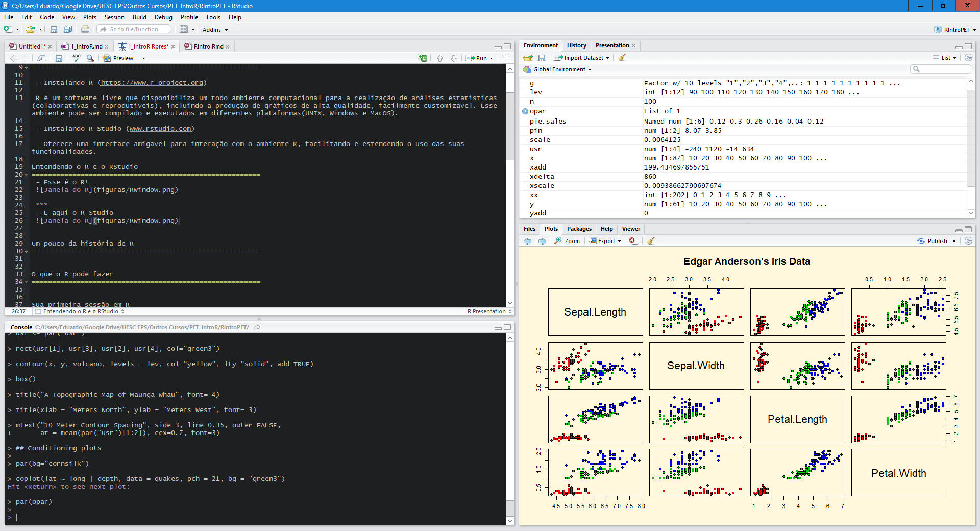Image resolution: width=980 pixels, height=531 pixels.
Task: Click the Environment search box
Action: (x=941, y=69)
